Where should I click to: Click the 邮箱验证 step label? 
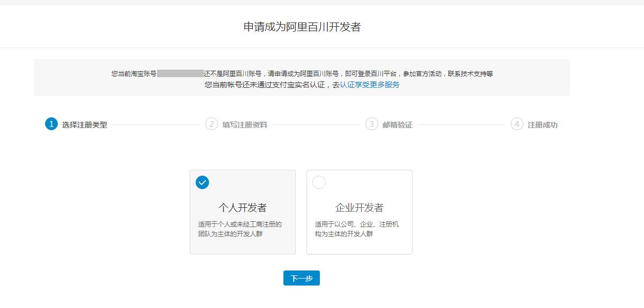pyautogui.click(x=398, y=125)
